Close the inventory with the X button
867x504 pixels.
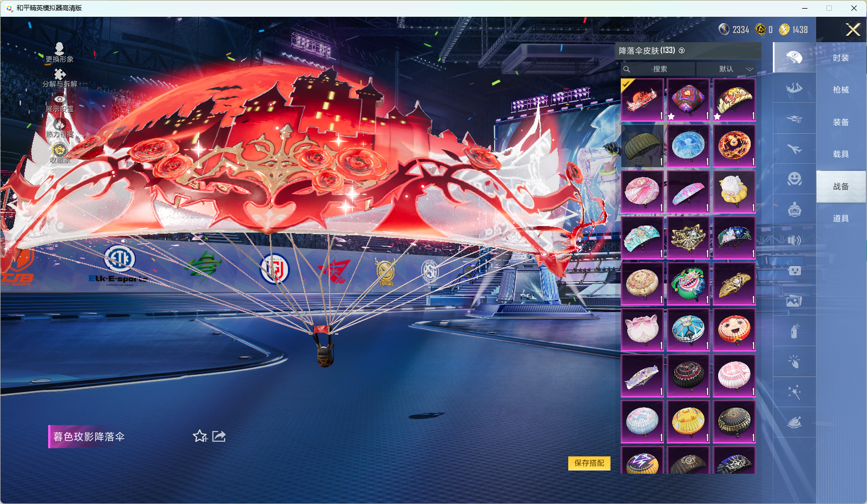tap(853, 30)
